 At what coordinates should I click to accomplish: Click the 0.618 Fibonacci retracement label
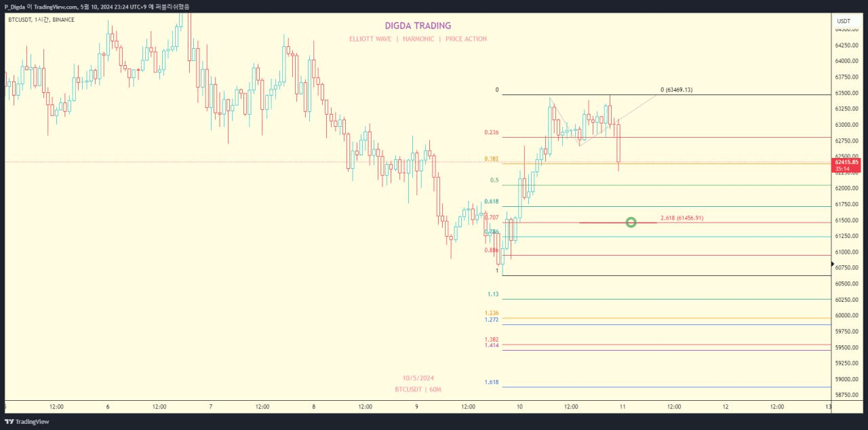click(491, 201)
